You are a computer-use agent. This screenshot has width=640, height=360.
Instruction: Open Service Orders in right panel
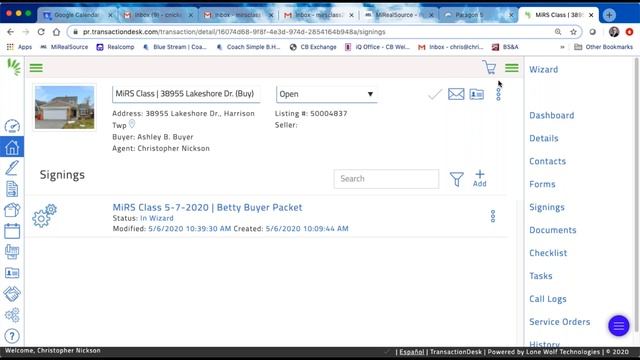tap(560, 322)
